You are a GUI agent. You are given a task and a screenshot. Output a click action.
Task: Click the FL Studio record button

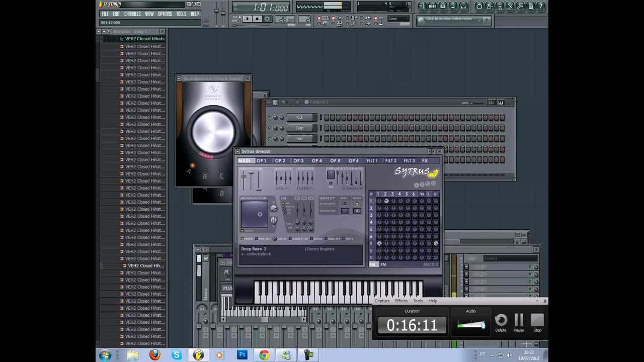267,19
